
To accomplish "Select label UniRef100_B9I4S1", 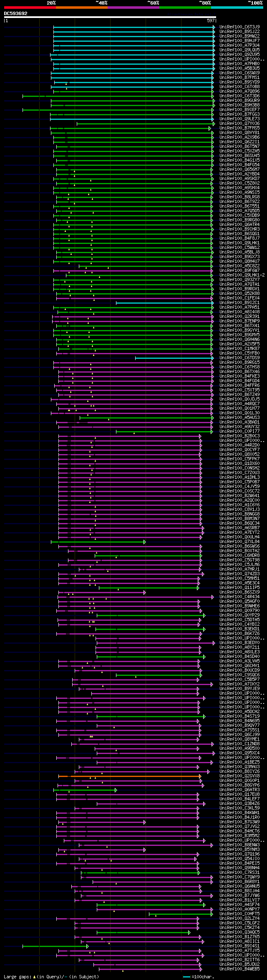I will (x=239, y=946).
